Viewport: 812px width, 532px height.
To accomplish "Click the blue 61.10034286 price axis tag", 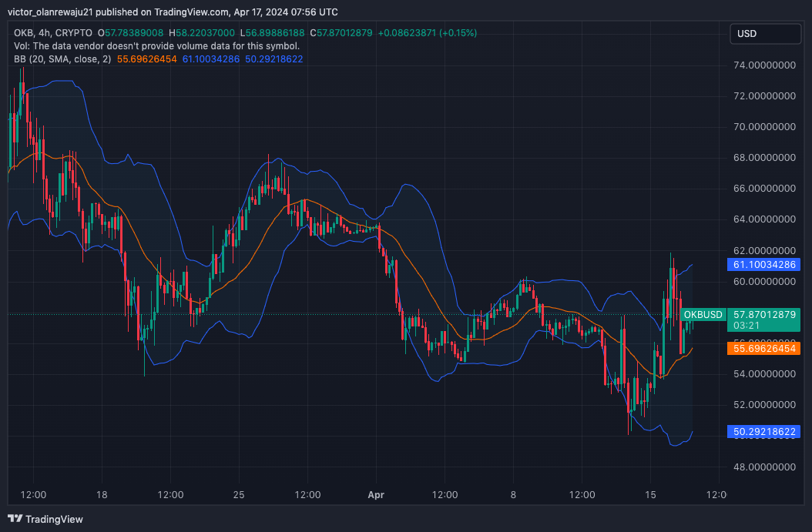I will click(764, 265).
